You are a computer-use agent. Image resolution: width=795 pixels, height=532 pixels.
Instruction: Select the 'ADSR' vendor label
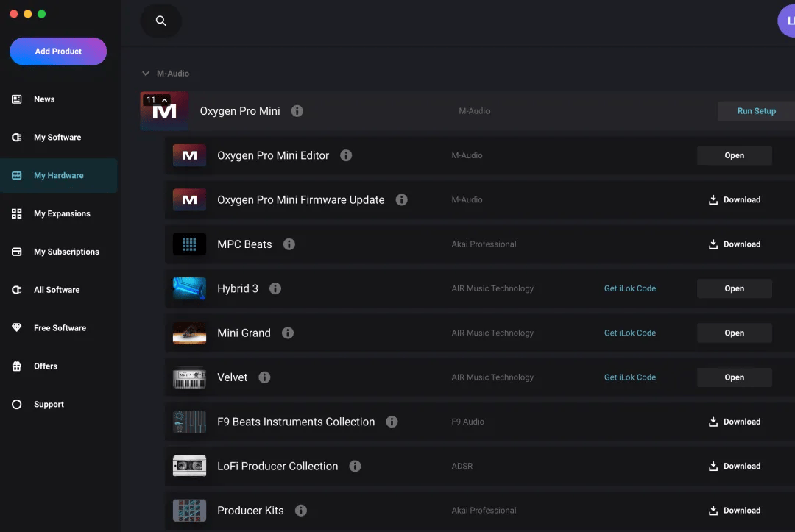click(x=462, y=466)
